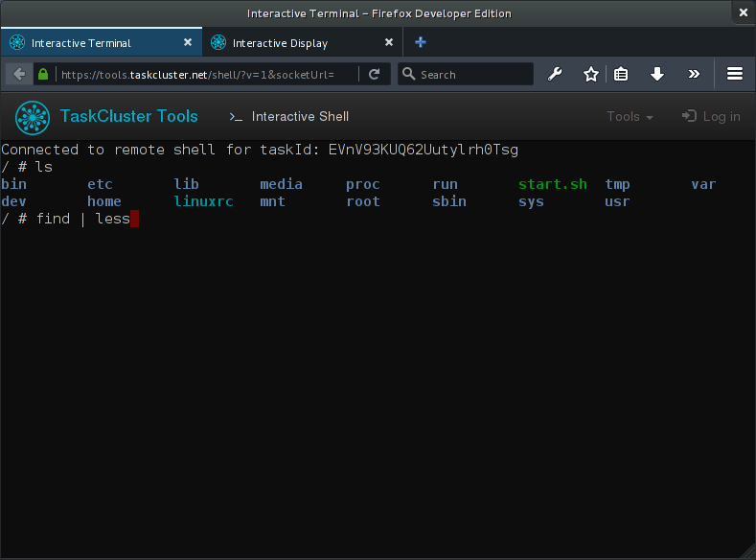Click the 'media' directory name
The width and height of the screenshot is (756, 560).
(x=281, y=184)
